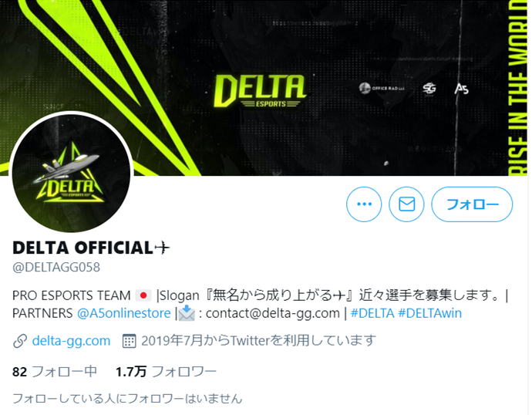Viewport: 532px width, 415px height.
Task: Click the OFFICE RAD sponsor logo in banner
Action: [382, 88]
